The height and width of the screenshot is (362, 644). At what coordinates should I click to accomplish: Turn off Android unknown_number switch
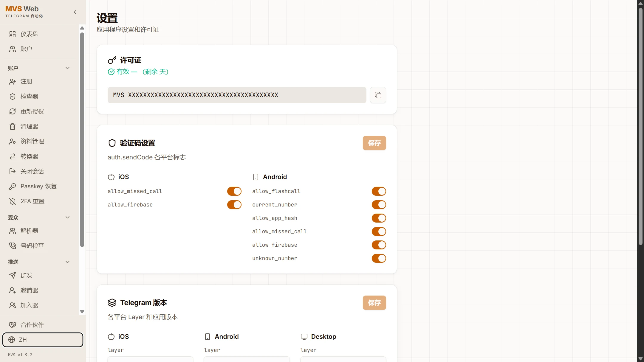pyautogui.click(x=379, y=258)
